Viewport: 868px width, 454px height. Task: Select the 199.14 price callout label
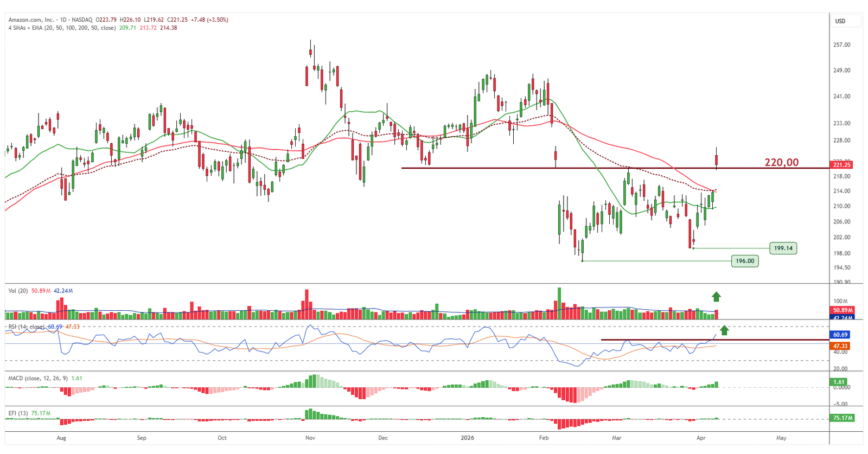click(x=783, y=248)
